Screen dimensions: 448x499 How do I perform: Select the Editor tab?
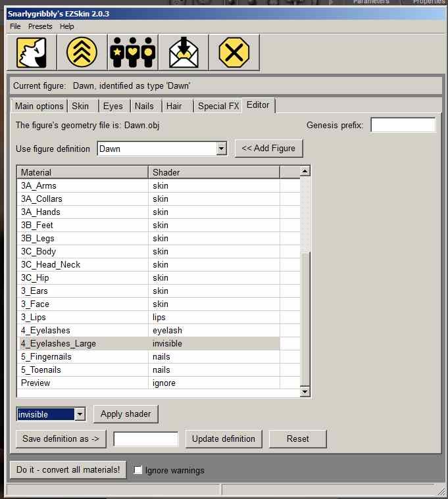258,105
